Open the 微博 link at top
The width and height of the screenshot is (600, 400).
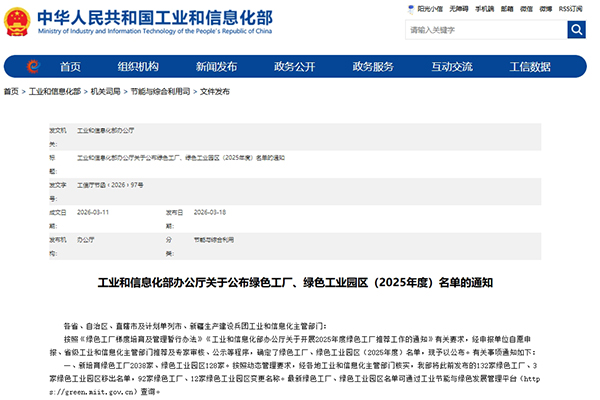(x=548, y=8)
